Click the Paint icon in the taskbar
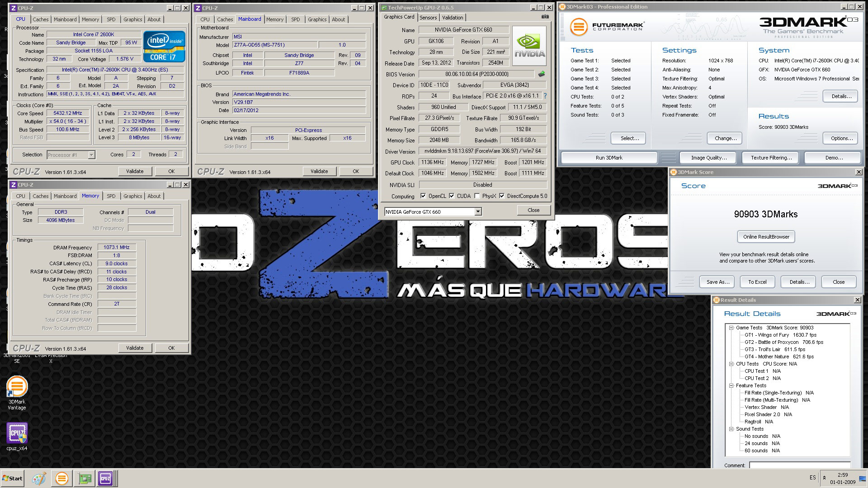The width and height of the screenshot is (868, 488). click(39, 478)
